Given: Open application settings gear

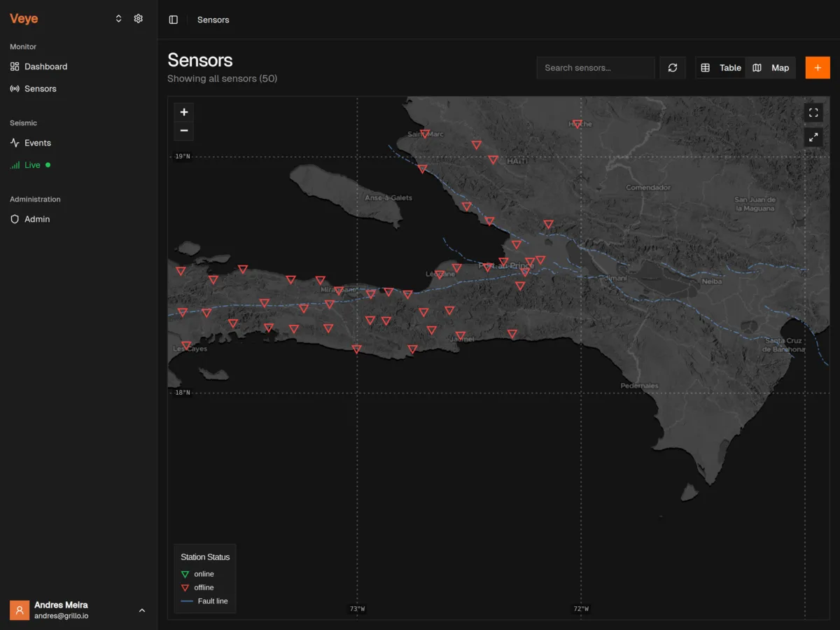Looking at the screenshot, I should 138,18.
